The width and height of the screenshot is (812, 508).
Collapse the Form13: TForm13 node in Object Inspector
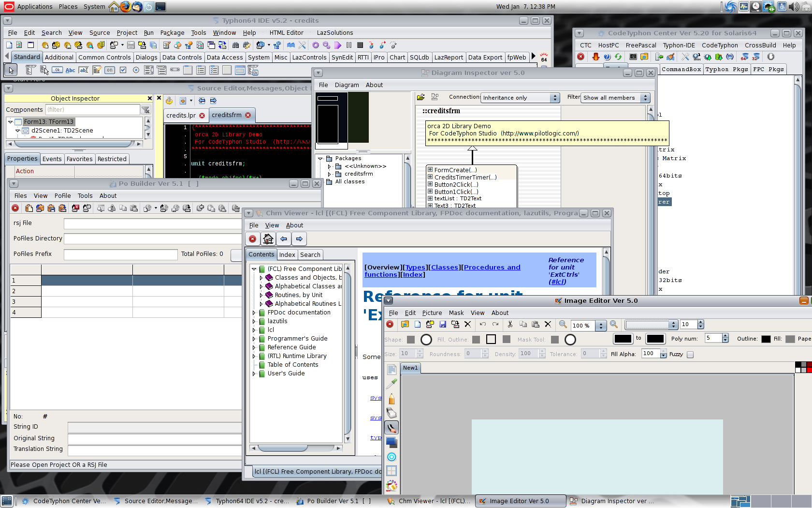click(x=10, y=122)
